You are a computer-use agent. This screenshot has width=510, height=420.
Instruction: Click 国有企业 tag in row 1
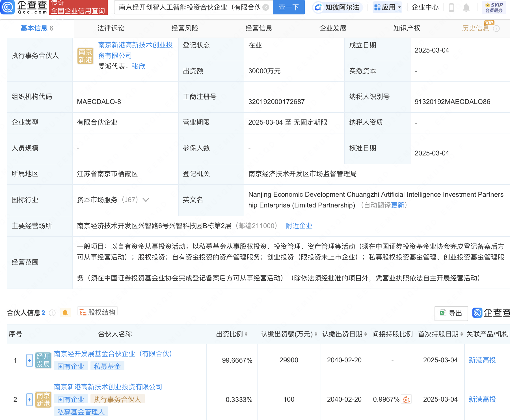coord(71,367)
